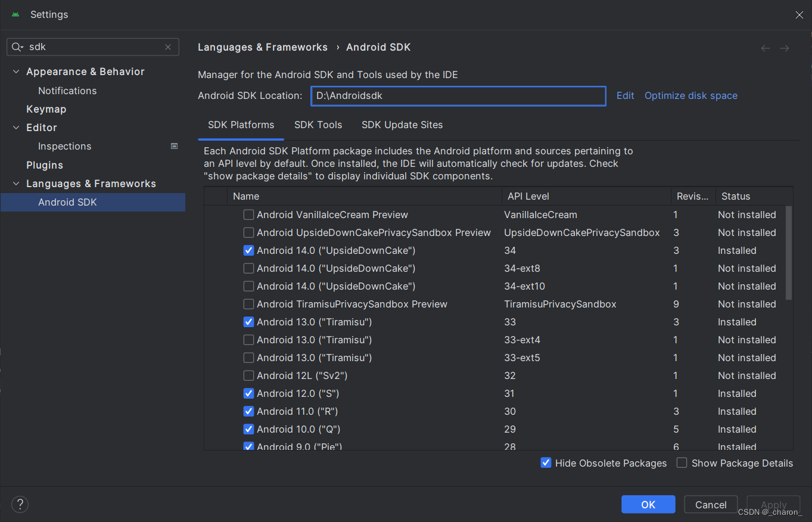The height and width of the screenshot is (522, 812).
Task: Open help via the question mark icon
Action: [20, 504]
